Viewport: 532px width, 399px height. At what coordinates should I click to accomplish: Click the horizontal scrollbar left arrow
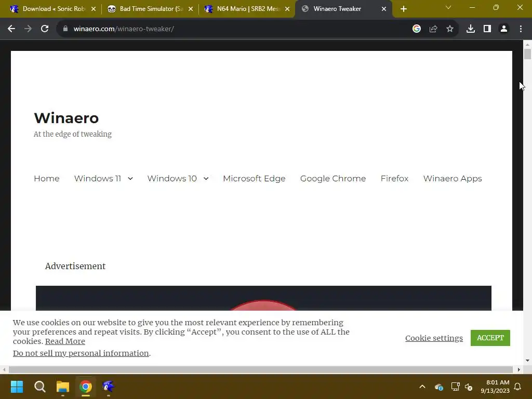tap(4, 369)
